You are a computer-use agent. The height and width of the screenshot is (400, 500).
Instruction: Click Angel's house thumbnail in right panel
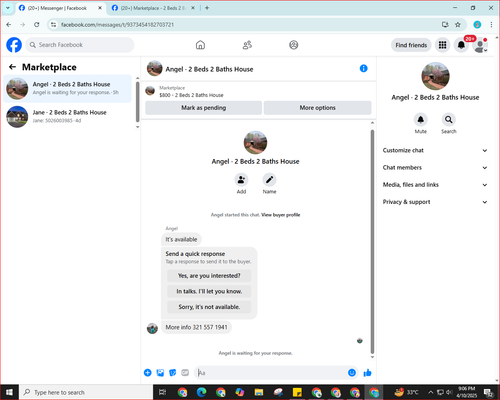tap(435, 76)
